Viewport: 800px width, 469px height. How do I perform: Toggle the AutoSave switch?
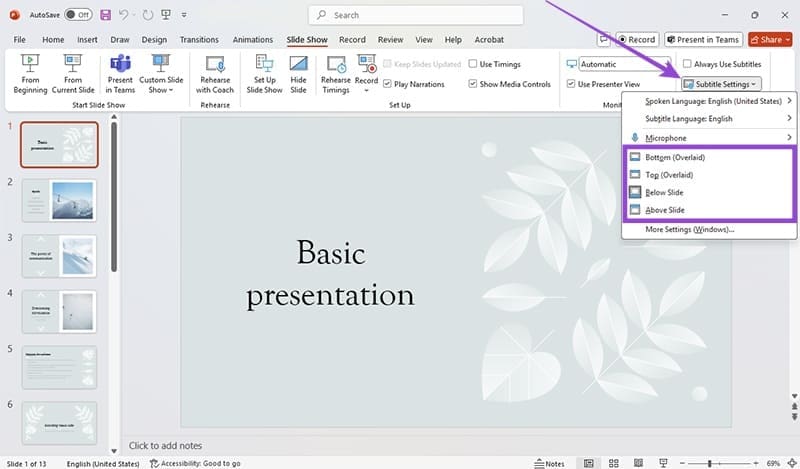tap(78, 15)
